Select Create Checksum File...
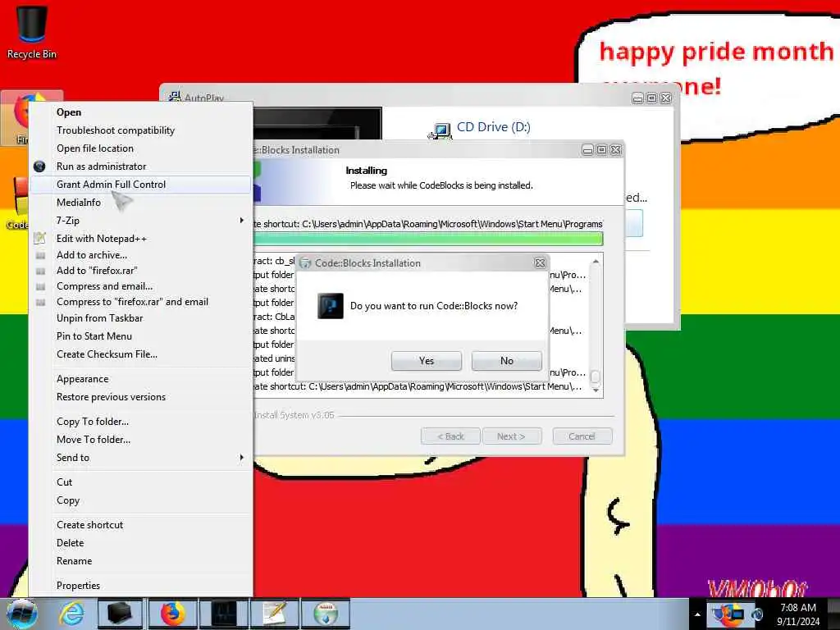 click(x=140, y=354)
